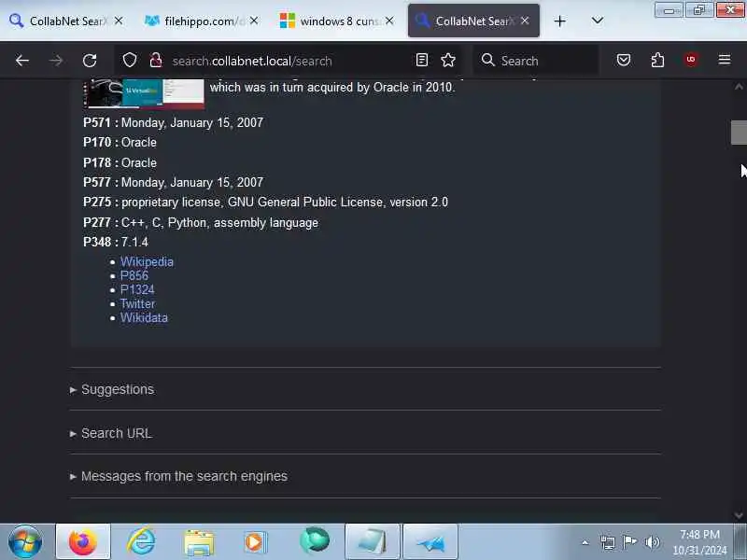Open the Wikidata link

pos(144,318)
